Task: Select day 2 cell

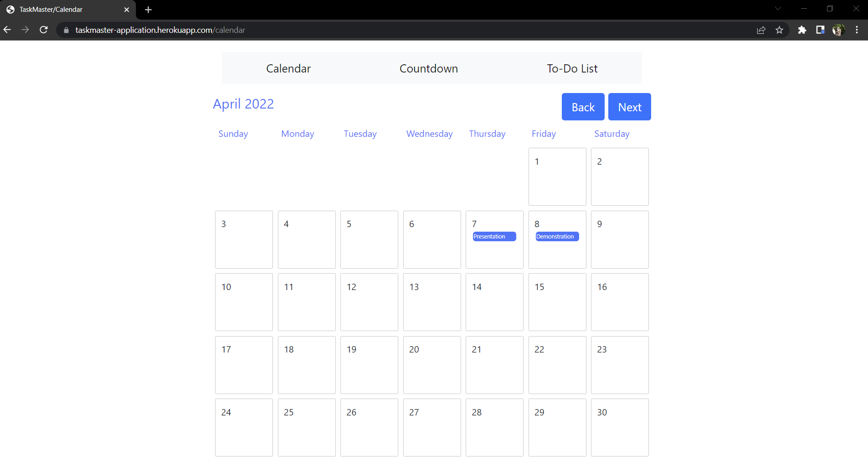Action: 620,176
